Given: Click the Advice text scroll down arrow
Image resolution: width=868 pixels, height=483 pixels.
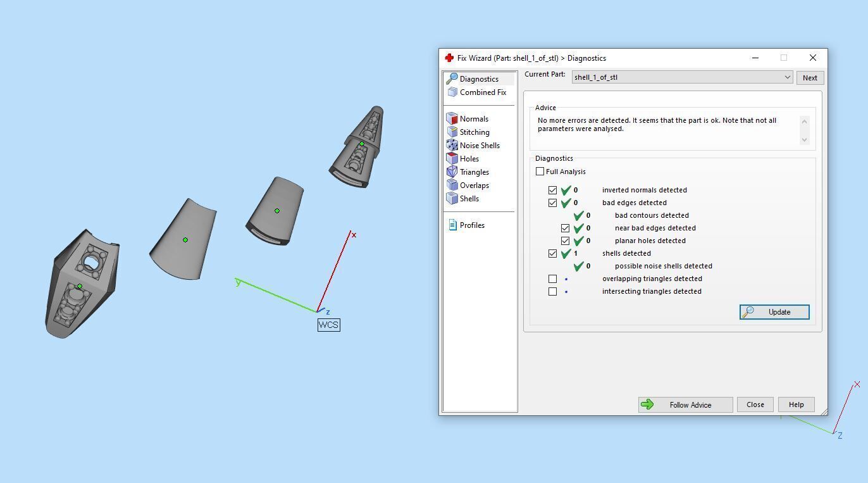Looking at the screenshot, I should click(x=805, y=140).
